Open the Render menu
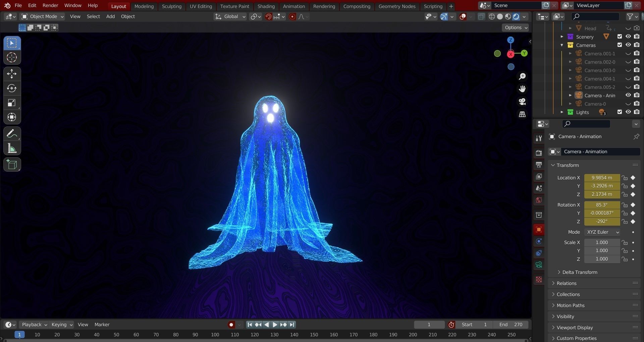Viewport: 644px width, 342px height. coord(50,5)
